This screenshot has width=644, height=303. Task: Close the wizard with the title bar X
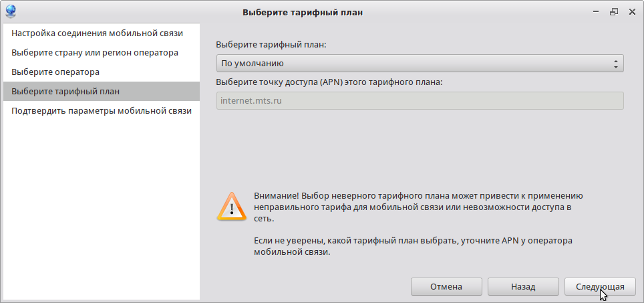click(631, 11)
